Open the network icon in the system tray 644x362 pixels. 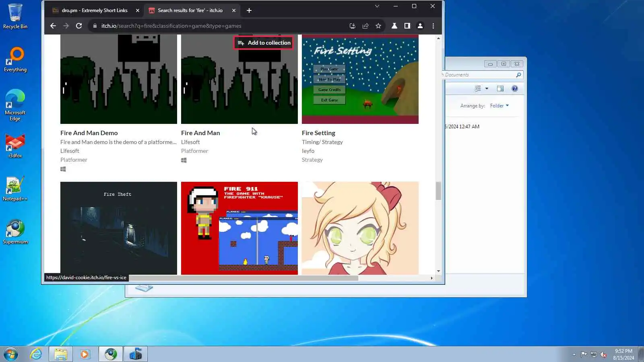tap(594, 354)
